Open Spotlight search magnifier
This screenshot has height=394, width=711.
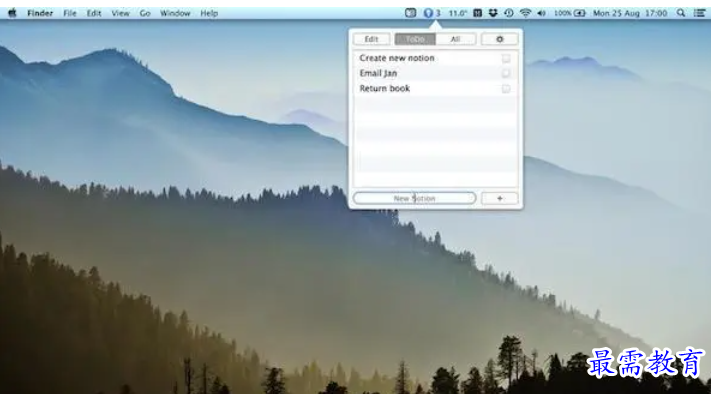pyautogui.click(x=681, y=13)
